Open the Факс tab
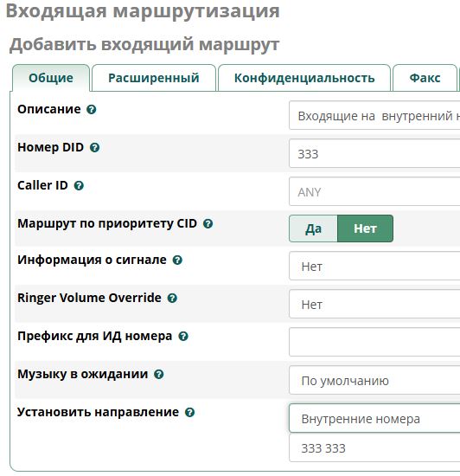This screenshot has width=460, height=476. [425, 78]
